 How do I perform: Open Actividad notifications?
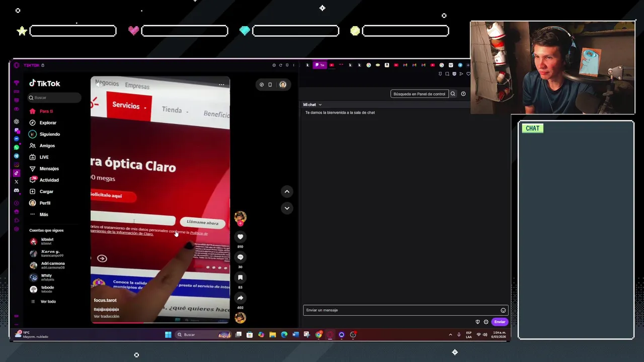coord(49,180)
